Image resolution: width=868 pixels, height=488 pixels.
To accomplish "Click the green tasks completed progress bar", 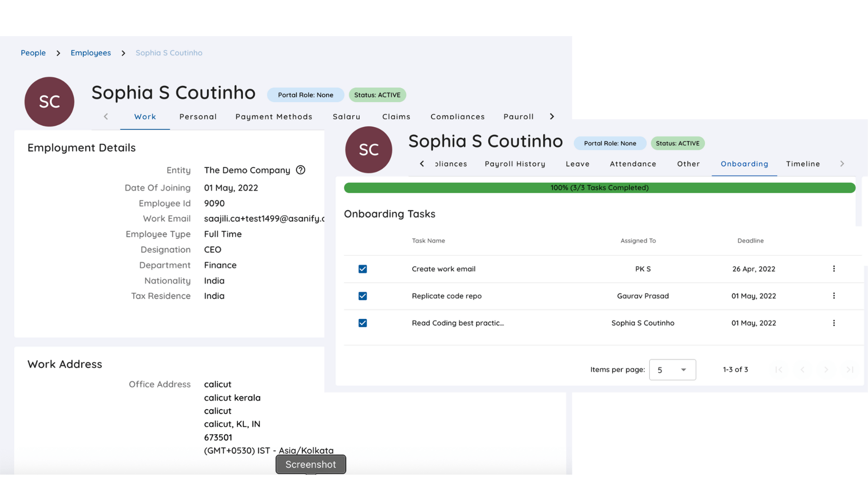I will click(x=599, y=188).
